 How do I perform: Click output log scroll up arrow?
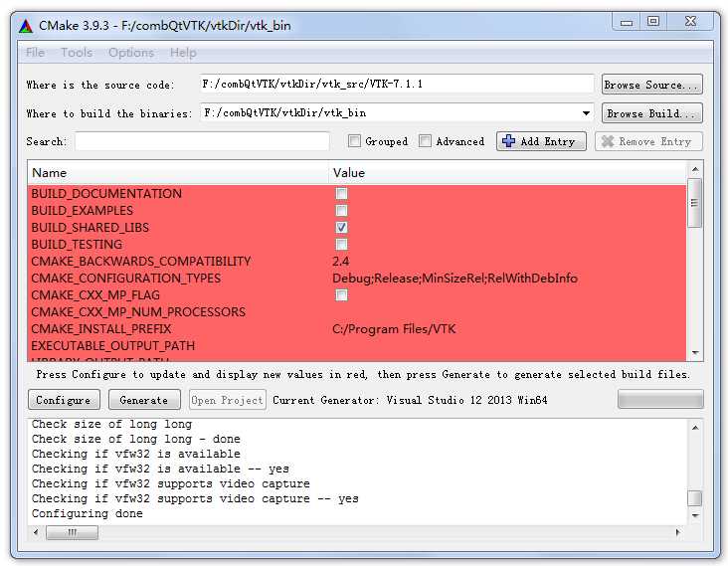click(695, 428)
